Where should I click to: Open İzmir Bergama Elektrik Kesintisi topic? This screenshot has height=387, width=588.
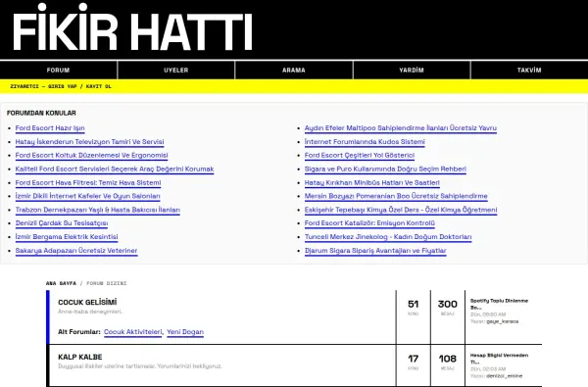67,237
